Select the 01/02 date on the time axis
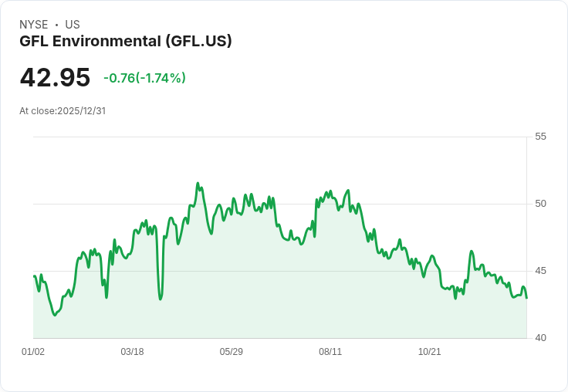 tap(33, 352)
